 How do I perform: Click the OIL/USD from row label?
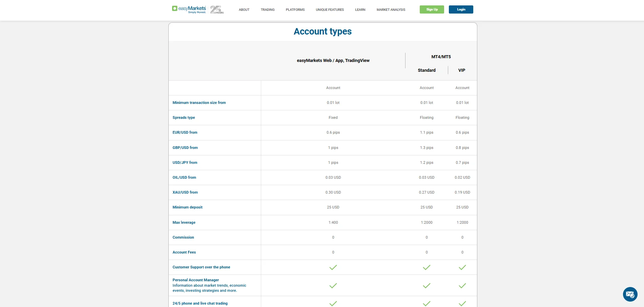pyautogui.click(x=184, y=177)
